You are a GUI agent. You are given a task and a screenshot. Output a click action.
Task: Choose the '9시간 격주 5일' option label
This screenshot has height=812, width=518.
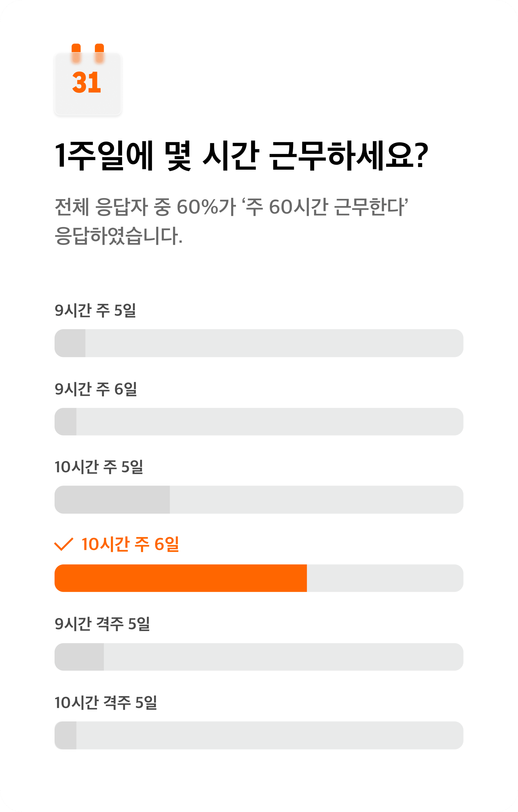[x=102, y=623]
